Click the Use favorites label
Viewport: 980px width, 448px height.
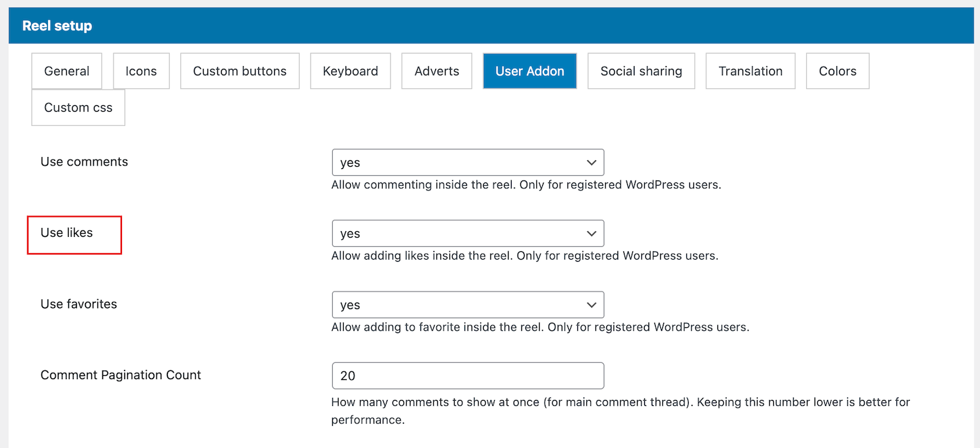pos(78,304)
